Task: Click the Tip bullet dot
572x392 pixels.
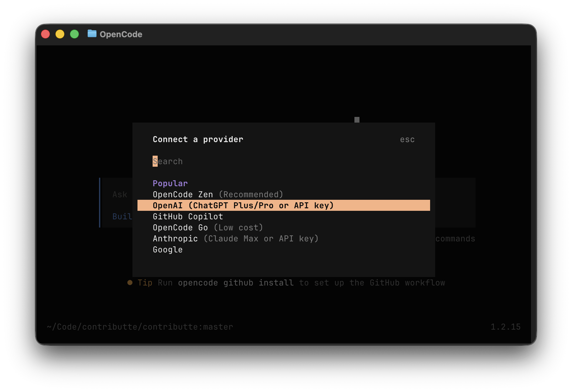Action: coord(130,283)
